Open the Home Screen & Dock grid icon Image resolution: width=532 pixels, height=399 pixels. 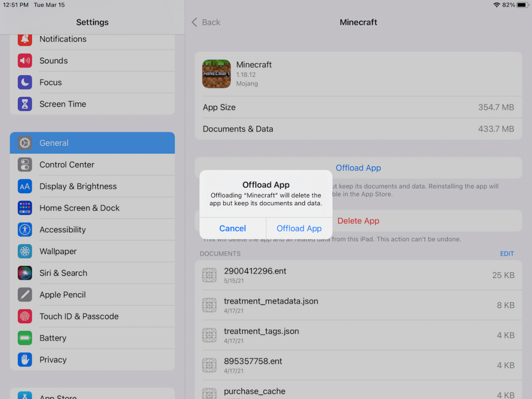25,208
